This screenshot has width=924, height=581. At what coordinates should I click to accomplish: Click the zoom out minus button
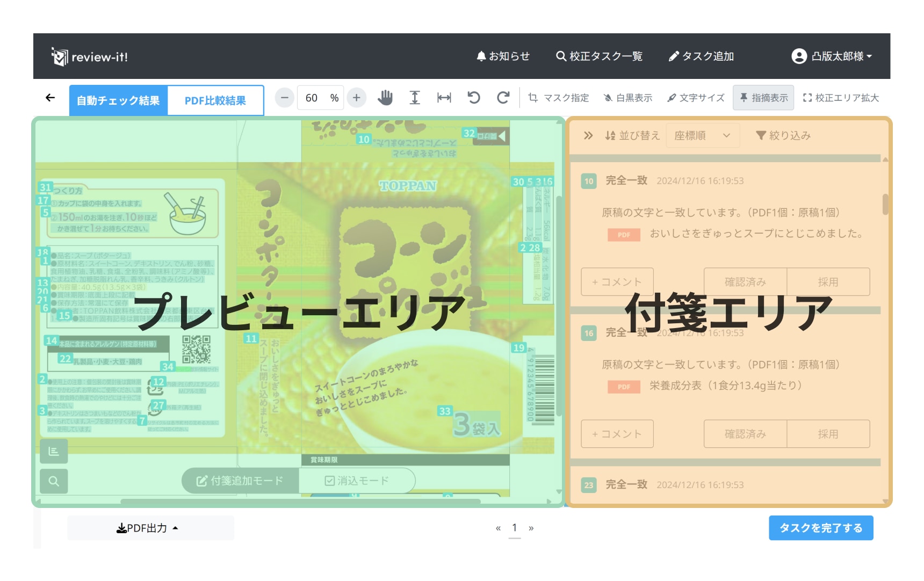[285, 98]
